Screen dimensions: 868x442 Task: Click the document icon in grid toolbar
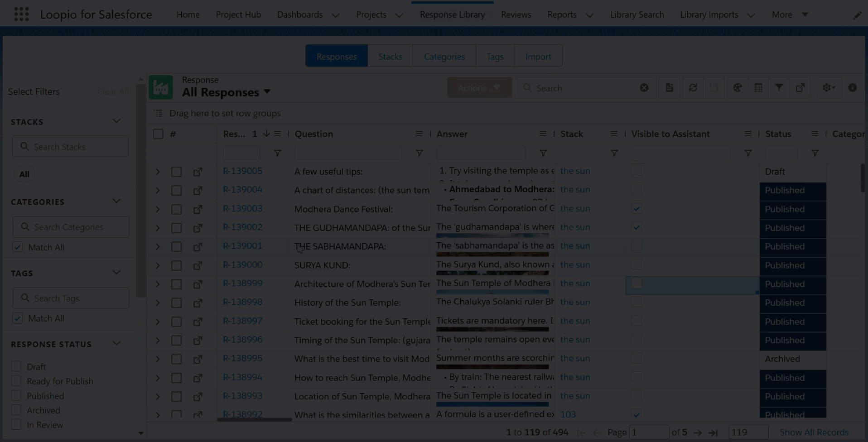[x=669, y=88]
